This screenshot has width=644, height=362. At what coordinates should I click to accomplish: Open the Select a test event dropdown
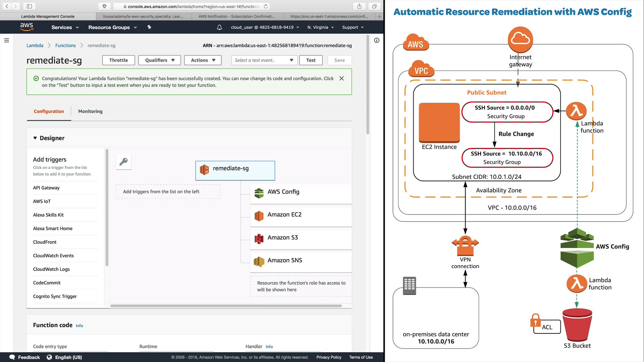(264, 60)
